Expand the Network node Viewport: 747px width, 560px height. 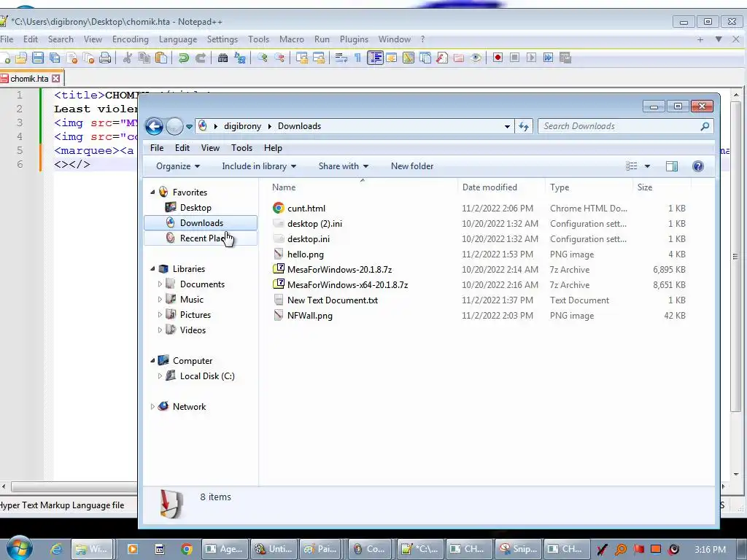pos(152,406)
